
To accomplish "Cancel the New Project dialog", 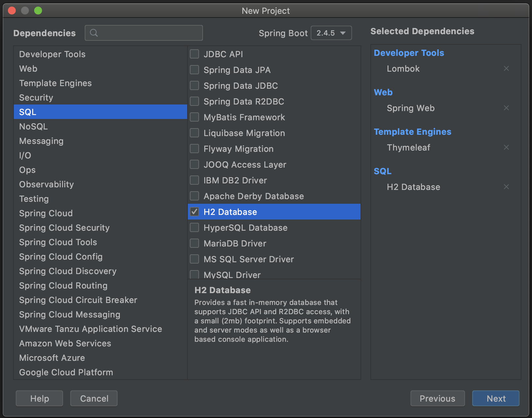I will pos(94,398).
